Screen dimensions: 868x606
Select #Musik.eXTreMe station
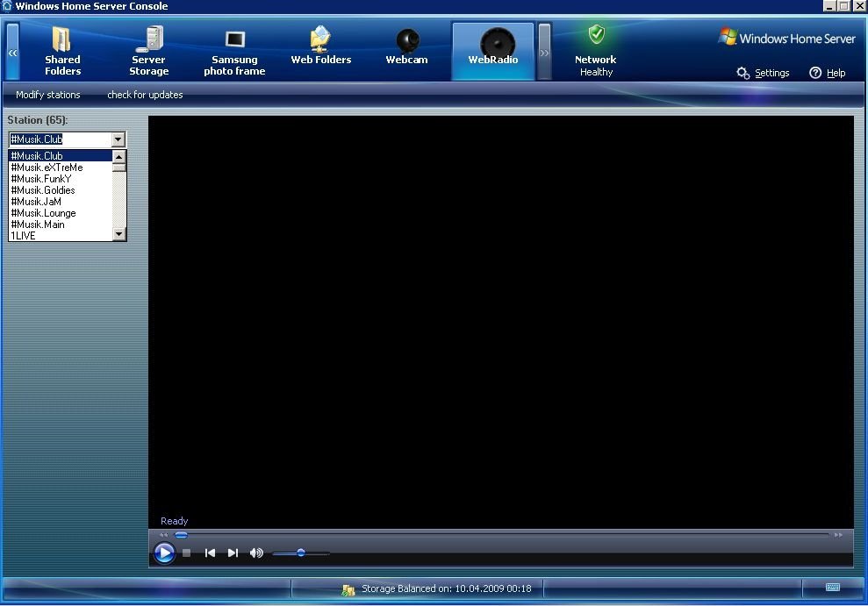click(61, 168)
